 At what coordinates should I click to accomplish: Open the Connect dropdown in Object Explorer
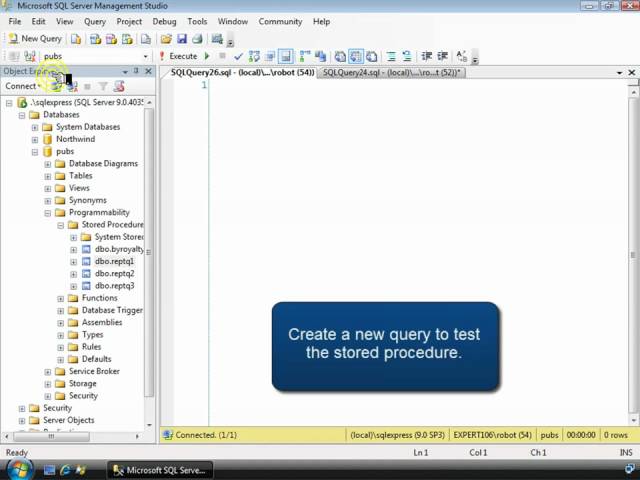click(22, 86)
